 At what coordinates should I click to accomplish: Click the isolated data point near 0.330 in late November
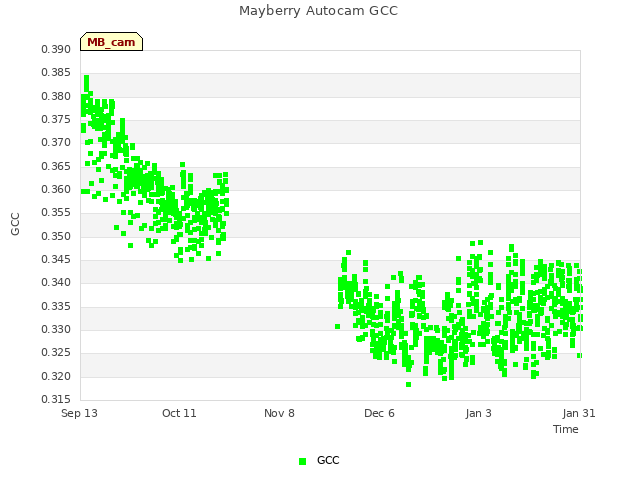338,327
